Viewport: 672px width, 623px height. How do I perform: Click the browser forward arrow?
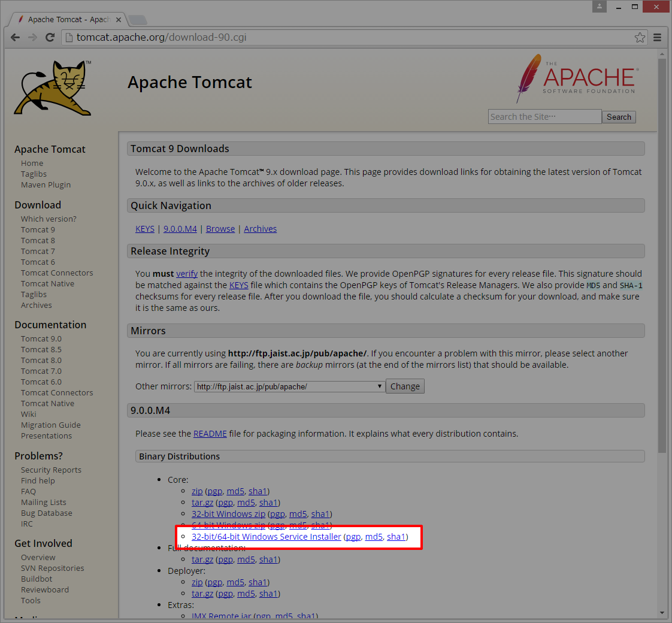tap(32, 37)
